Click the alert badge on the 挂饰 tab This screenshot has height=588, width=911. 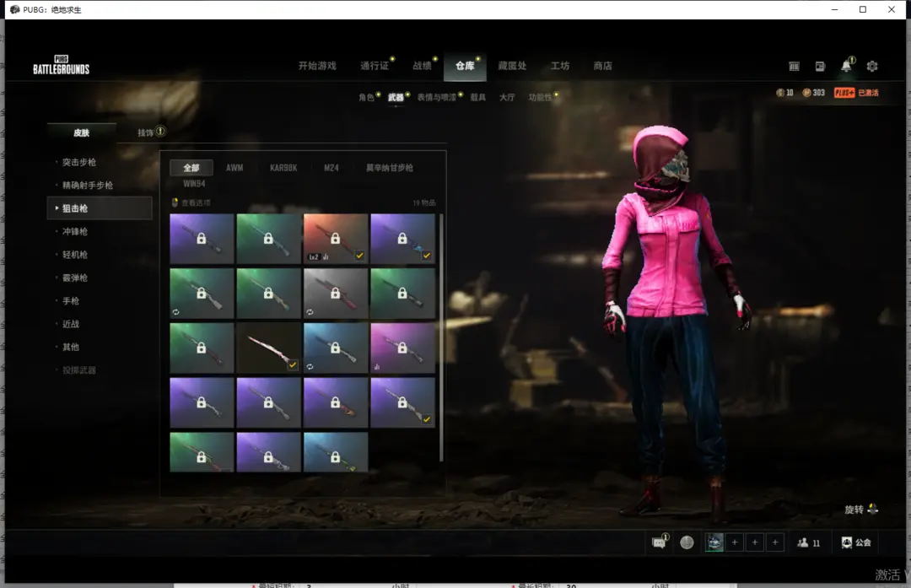[x=160, y=132]
